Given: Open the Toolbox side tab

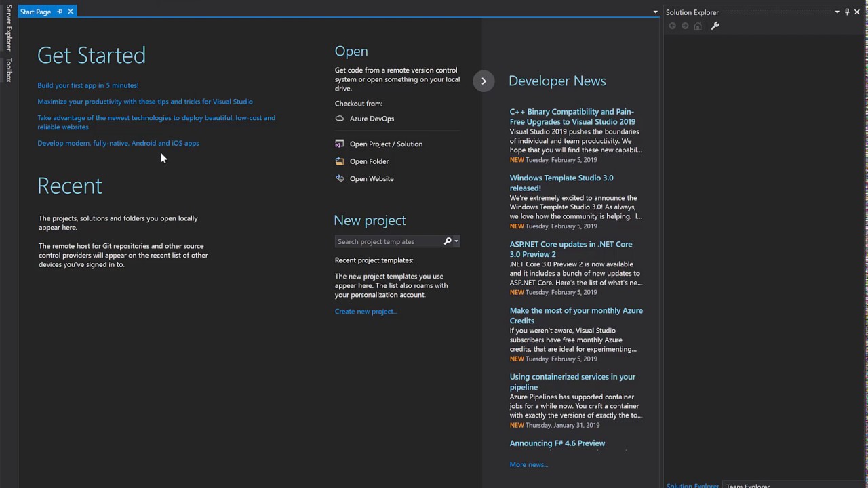Looking at the screenshot, I should (x=9, y=70).
